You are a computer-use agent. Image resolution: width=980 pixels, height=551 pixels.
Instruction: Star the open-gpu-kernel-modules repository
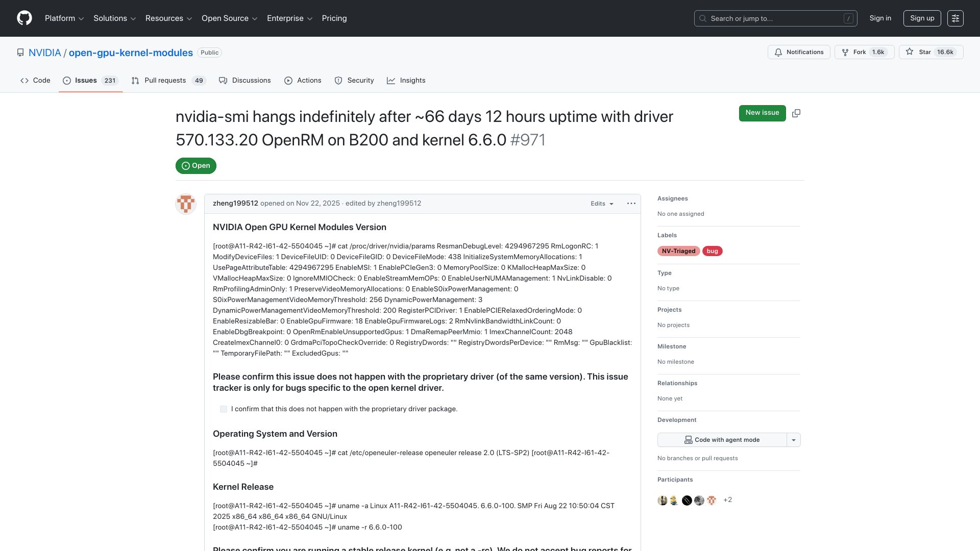931,52
